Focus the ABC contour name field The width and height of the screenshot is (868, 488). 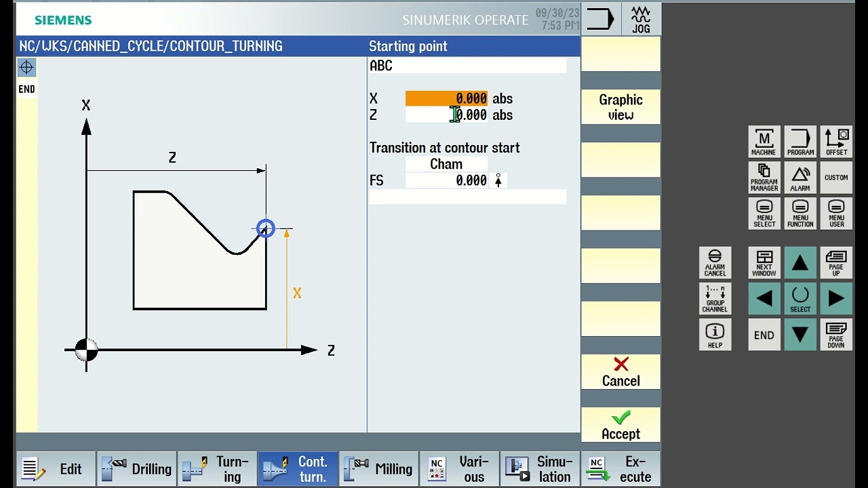tap(467, 66)
